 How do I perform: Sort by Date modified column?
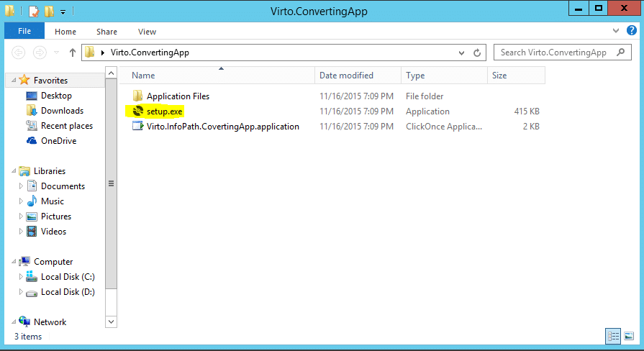click(x=358, y=76)
